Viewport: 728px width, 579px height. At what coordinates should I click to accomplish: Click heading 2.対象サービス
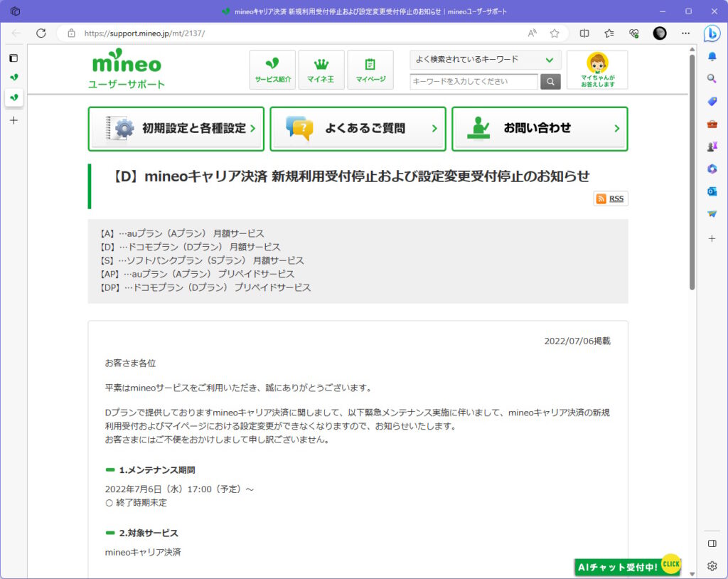149,533
